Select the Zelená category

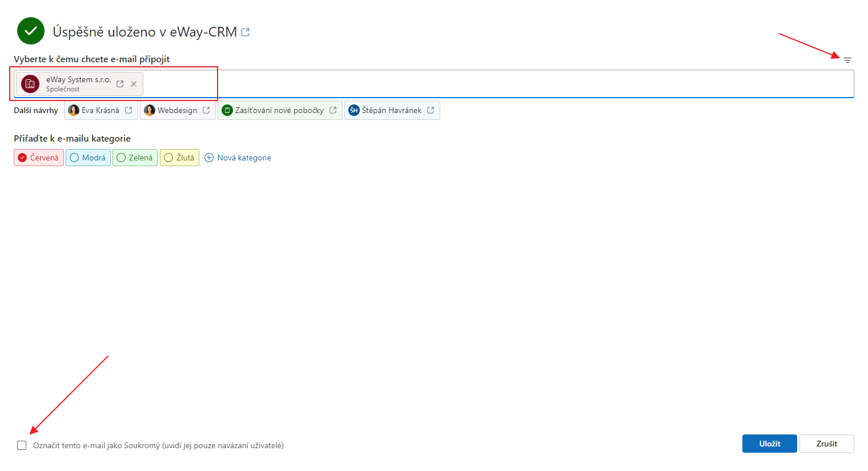135,158
